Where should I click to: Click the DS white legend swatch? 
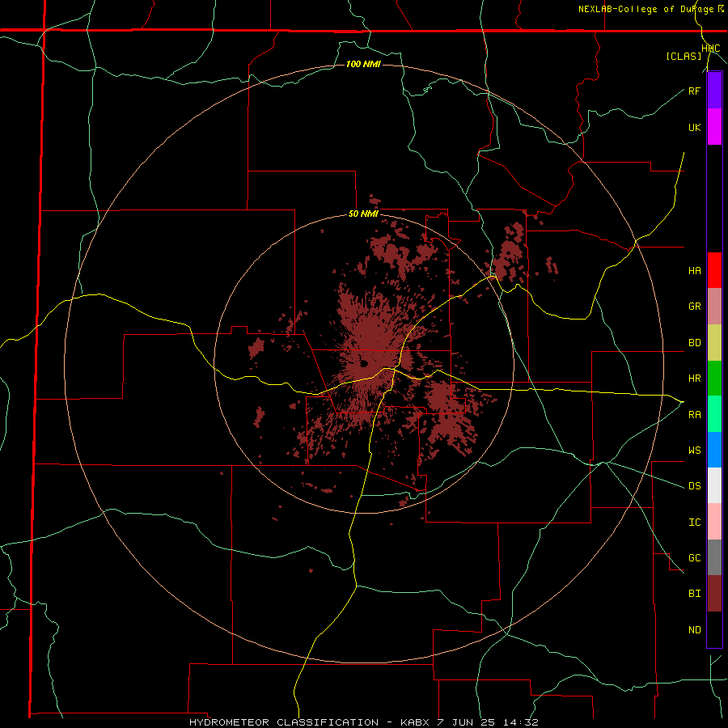(x=714, y=485)
